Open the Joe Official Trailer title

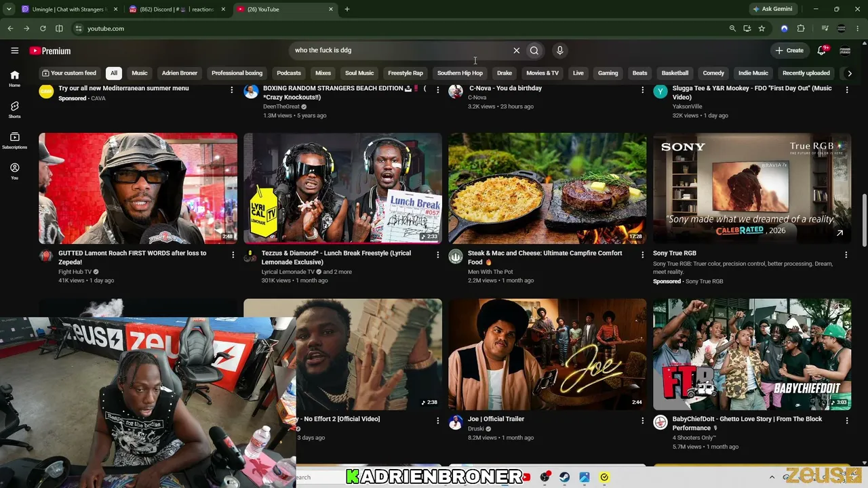pyautogui.click(x=496, y=419)
